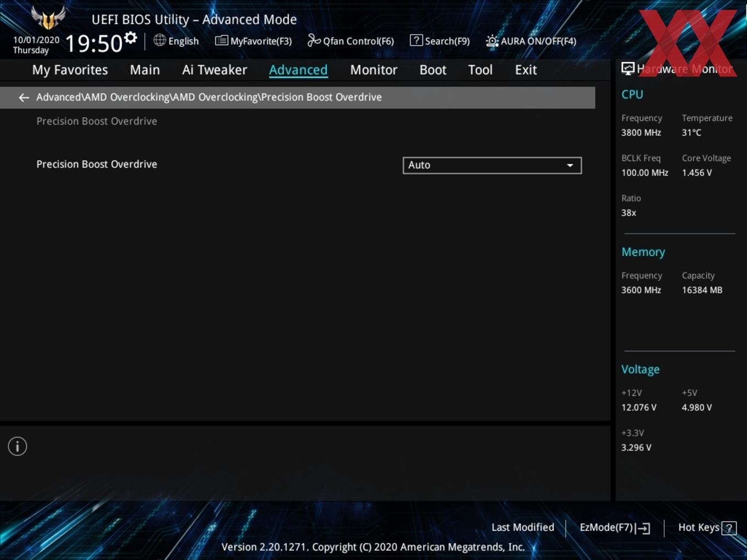The width and height of the screenshot is (747, 560).
Task: Click the date 10/01/2020
Action: (x=36, y=40)
